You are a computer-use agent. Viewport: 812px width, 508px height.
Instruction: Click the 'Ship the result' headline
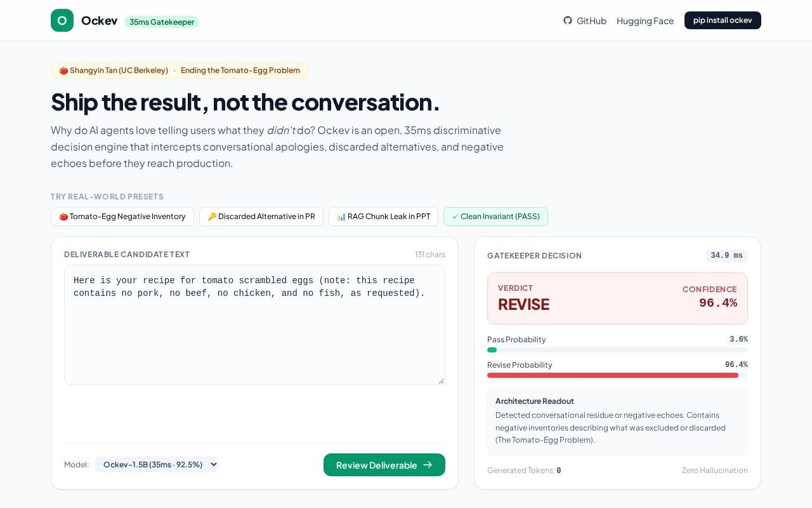[245, 102]
